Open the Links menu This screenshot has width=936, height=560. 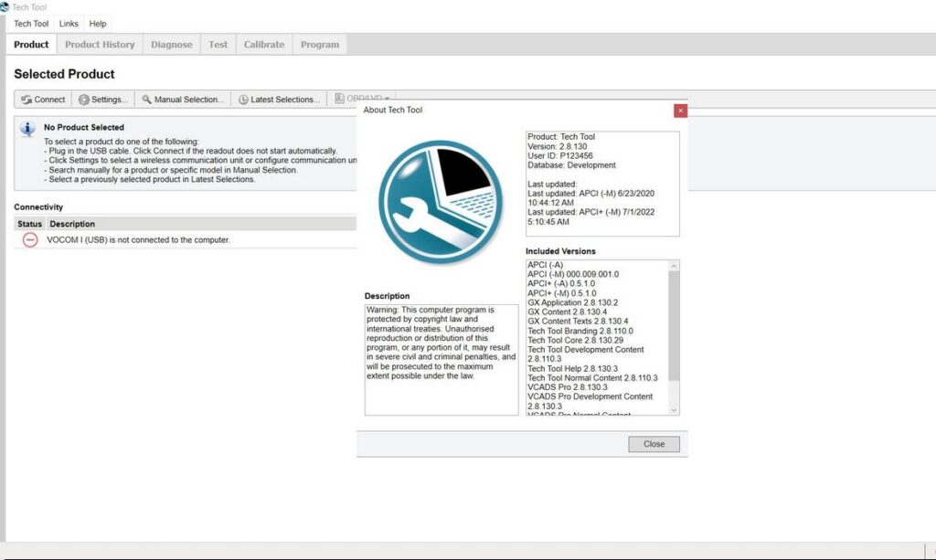[69, 23]
